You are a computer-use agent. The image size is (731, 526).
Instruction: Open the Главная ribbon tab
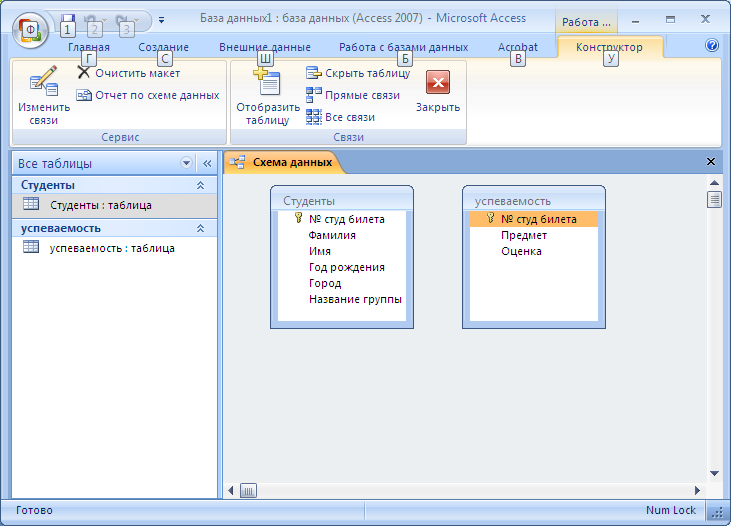pos(89,47)
